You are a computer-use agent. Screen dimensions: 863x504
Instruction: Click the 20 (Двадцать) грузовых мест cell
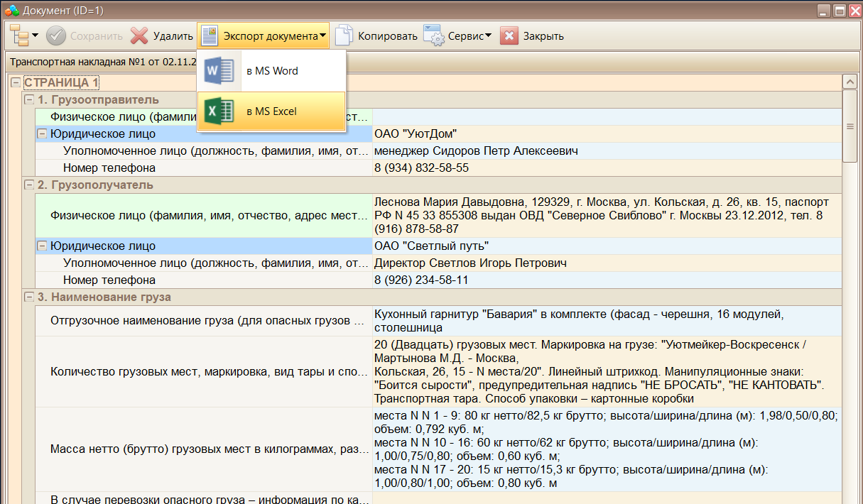tap(607, 371)
